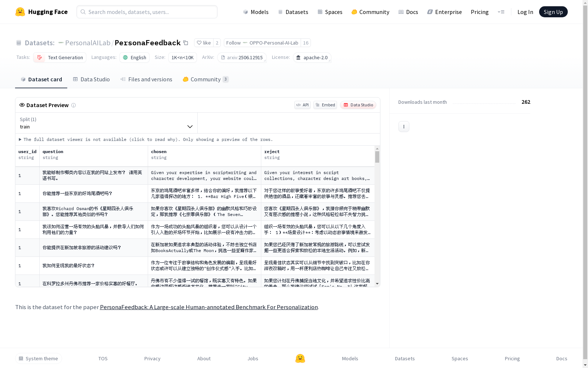Click the dataset table vertical scrollbar thumb

coord(377,157)
